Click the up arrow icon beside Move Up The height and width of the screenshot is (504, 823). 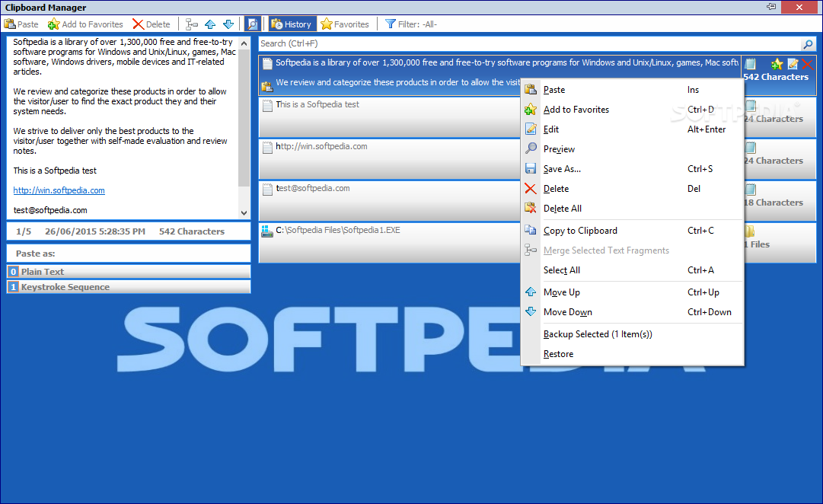click(x=531, y=292)
